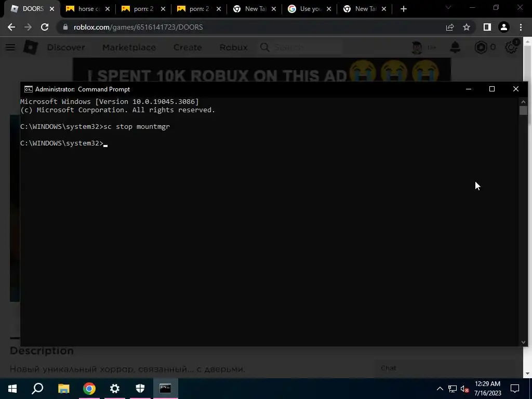This screenshot has height=399, width=532.
Task: Open Roblox Create page
Action: coord(188,47)
